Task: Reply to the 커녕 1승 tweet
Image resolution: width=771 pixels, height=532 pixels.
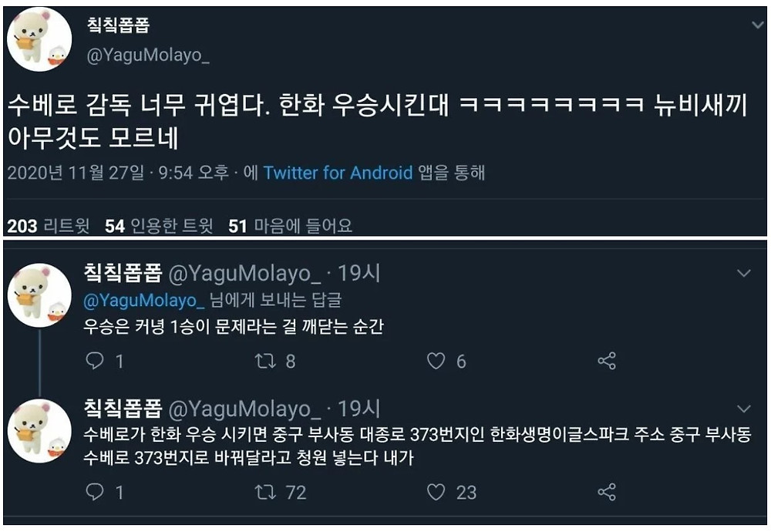Action: 94,361
